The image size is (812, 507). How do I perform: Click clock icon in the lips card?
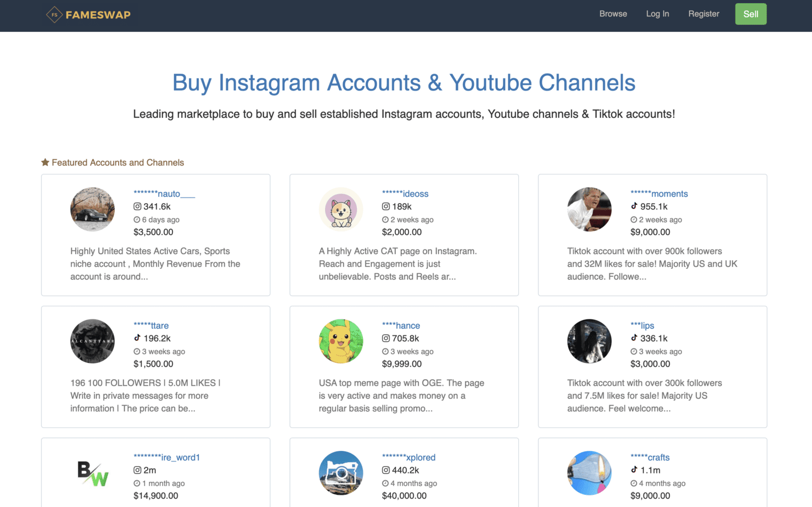(x=634, y=351)
